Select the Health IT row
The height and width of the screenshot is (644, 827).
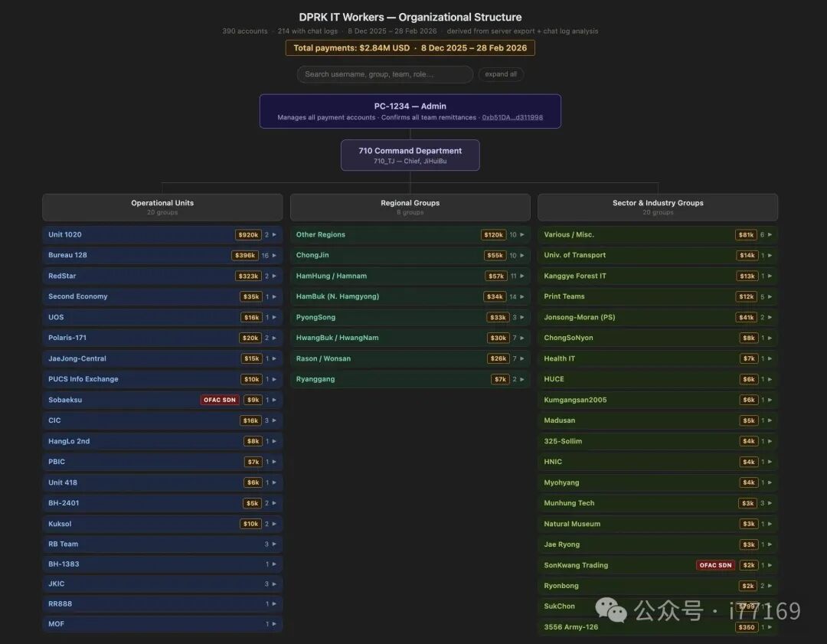coord(658,358)
